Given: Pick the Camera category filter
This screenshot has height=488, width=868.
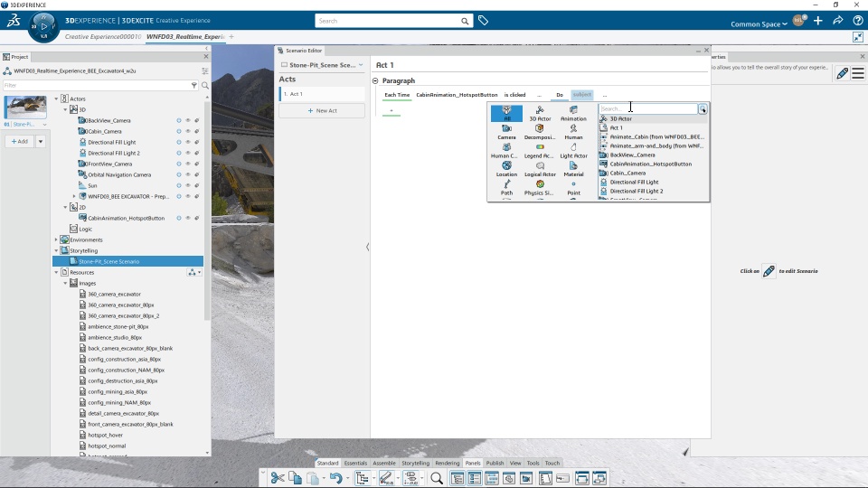Looking at the screenshot, I should 506,132.
